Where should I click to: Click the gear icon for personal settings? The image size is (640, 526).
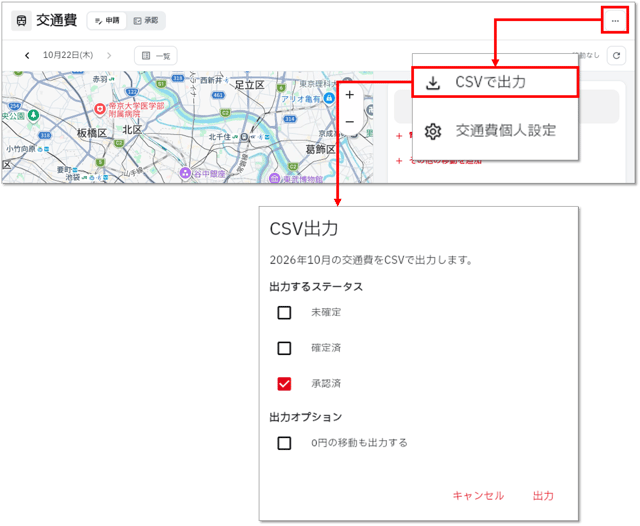[433, 131]
